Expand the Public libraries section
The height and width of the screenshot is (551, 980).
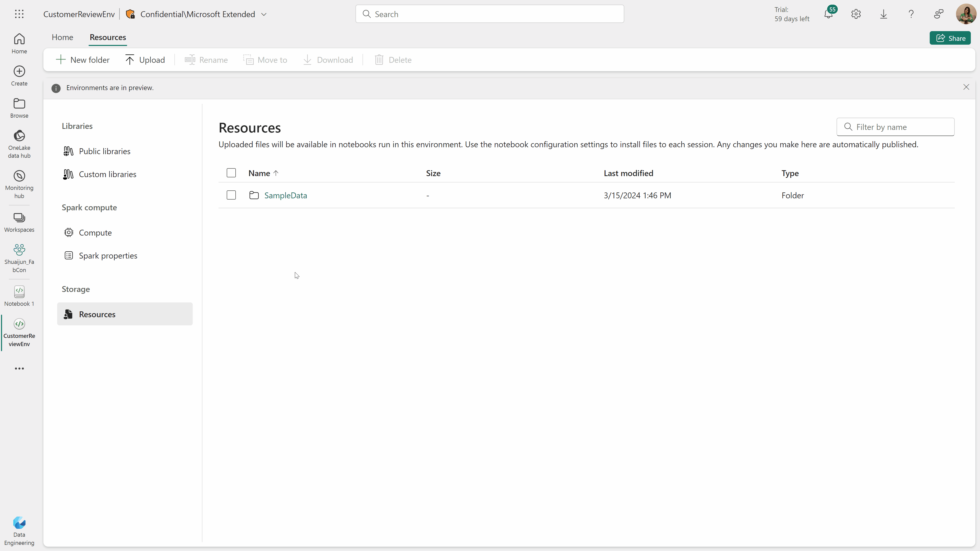coord(105,151)
